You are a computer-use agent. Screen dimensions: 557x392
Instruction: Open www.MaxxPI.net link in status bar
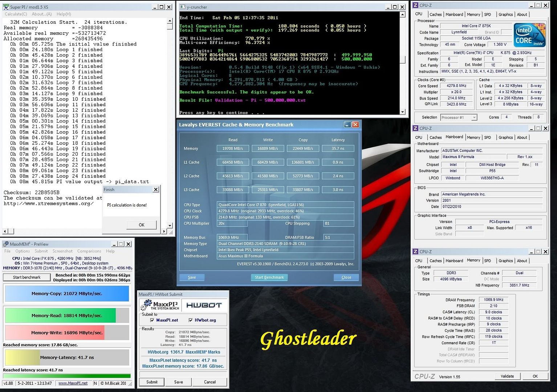click(73, 383)
